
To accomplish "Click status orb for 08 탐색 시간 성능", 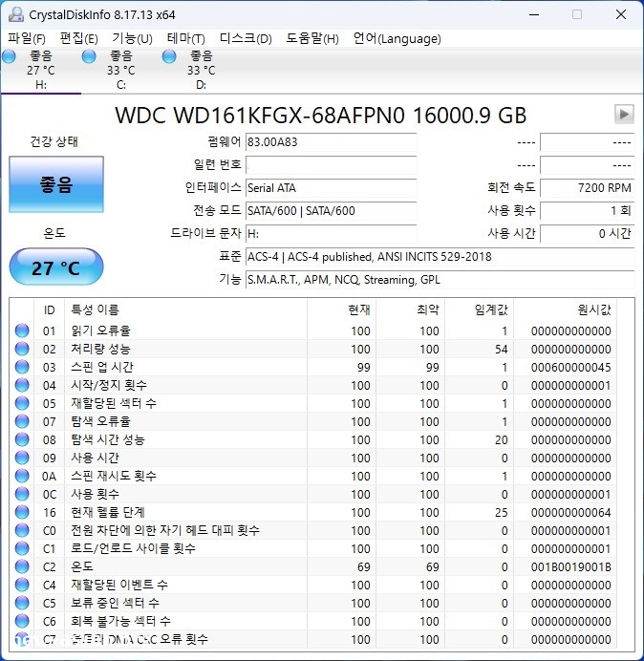I will pyautogui.click(x=22, y=439).
